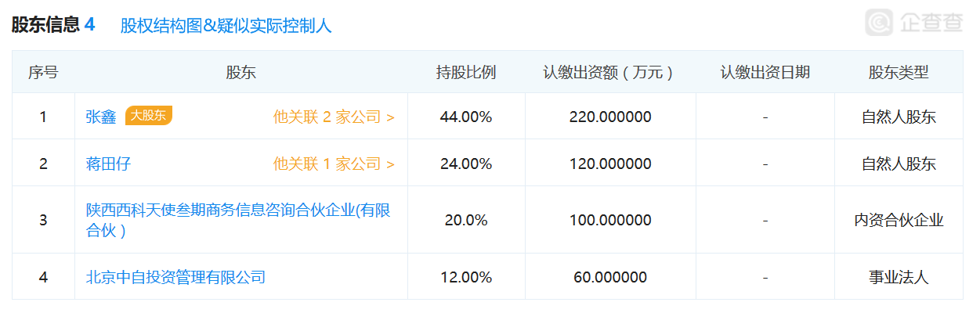Viewport: 980px width, 313px height.
Task: Open 北京中自投资管理有限公司 company link
Action: [x=175, y=277]
